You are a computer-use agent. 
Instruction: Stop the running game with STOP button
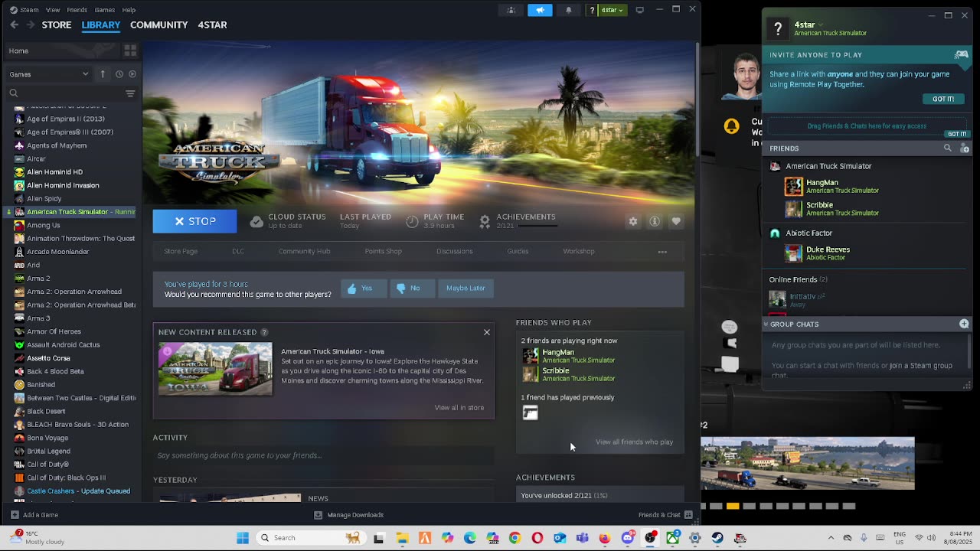click(x=194, y=221)
